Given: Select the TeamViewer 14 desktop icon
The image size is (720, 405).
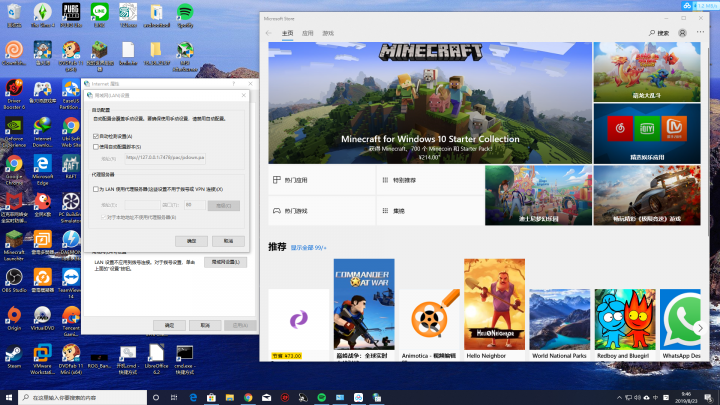Looking at the screenshot, I should click(71, 284).
